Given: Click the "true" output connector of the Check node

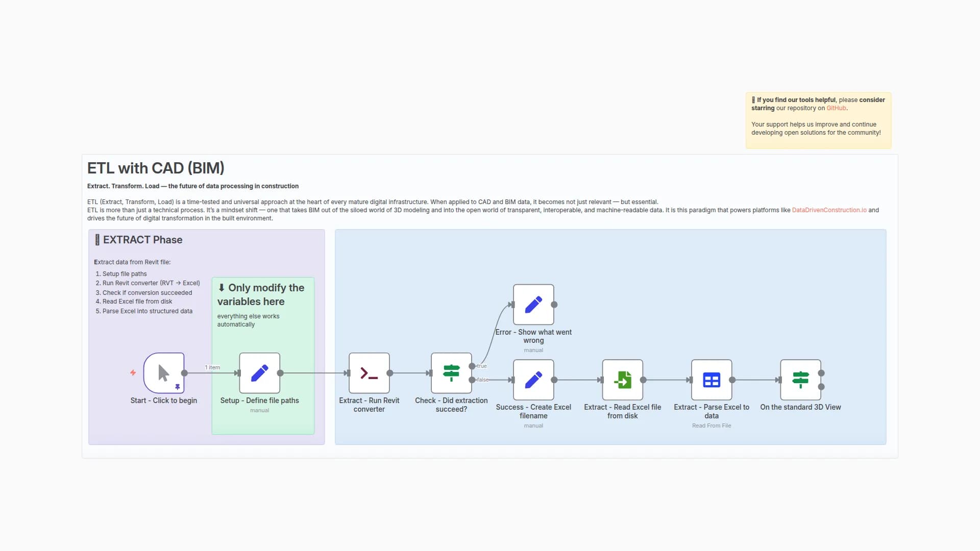Looking at the screenshot, I should [x=472, y=366].
